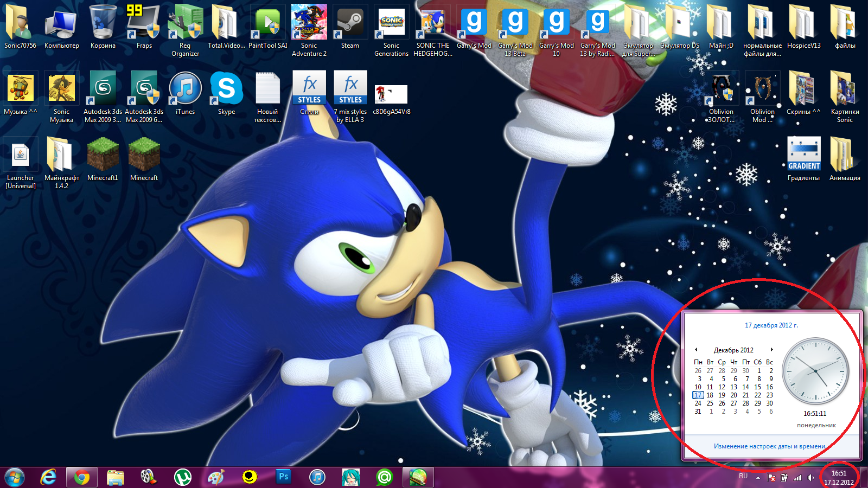Open the Total.Video... desktop icon
This screenshot has width=868, height=488.
[226, 27]
